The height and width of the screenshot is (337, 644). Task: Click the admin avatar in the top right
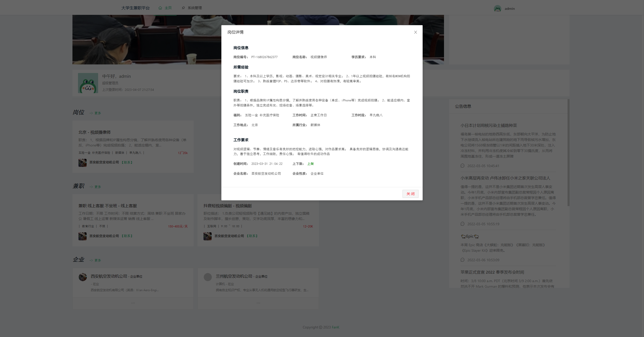(498, 8)
